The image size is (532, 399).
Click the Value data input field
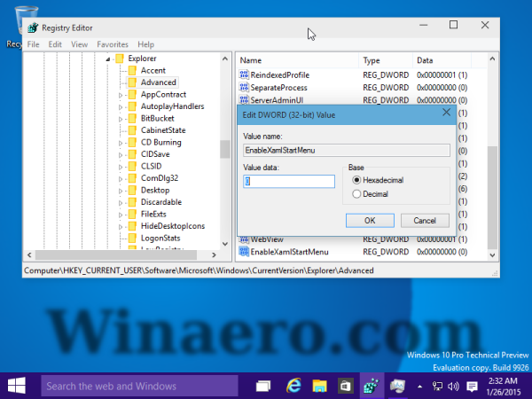(289, 181)
